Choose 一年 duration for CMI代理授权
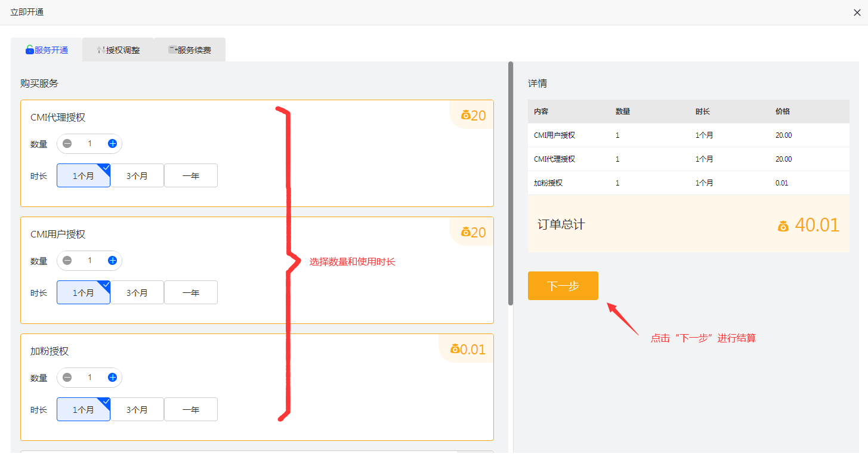Screen dimensions: 868x454 [191, 176]
